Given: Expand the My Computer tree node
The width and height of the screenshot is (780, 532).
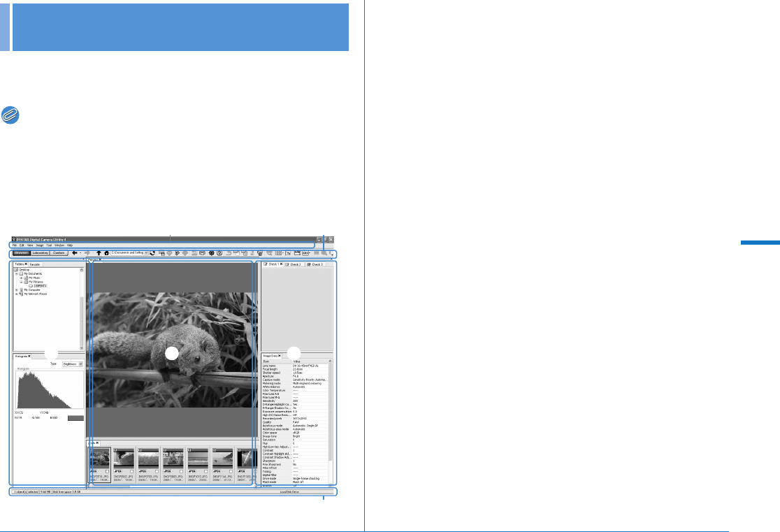Looking at the screenshot, I should tap(16, 289).
